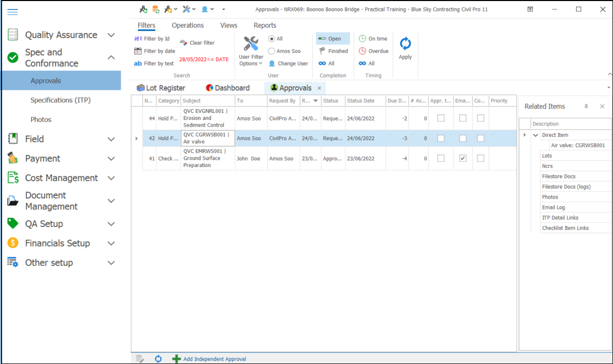This screenshot has height=364, width=613.
Task: Select the 'All' user radio button
Action: (272, 39)
